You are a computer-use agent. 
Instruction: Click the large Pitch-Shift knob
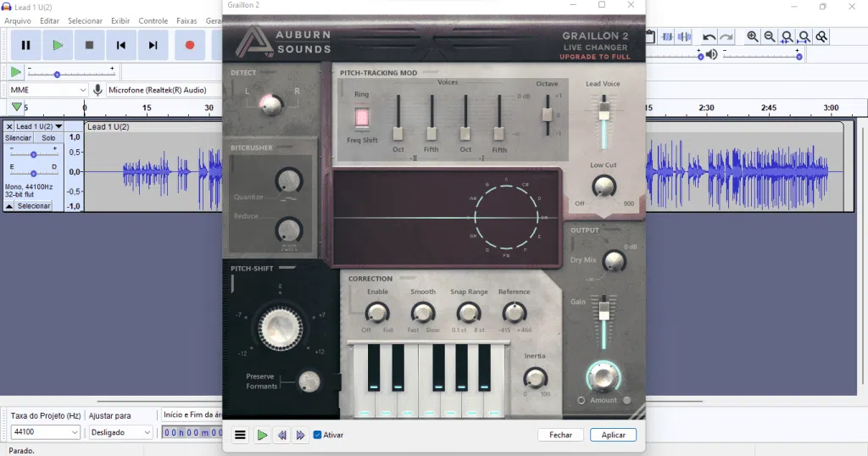pyautogui.click(x=280, y=328)
